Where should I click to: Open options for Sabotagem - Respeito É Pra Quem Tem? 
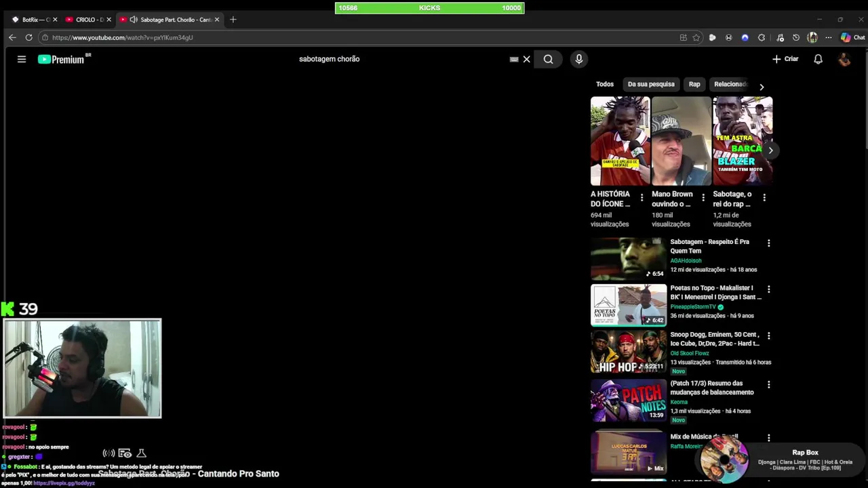[768, 243]
